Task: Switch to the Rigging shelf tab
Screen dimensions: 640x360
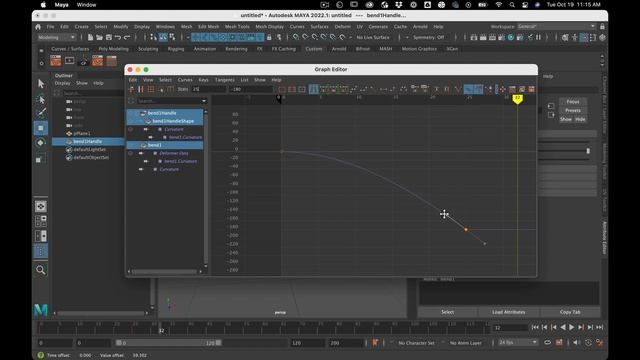Action: pos(176,49)
